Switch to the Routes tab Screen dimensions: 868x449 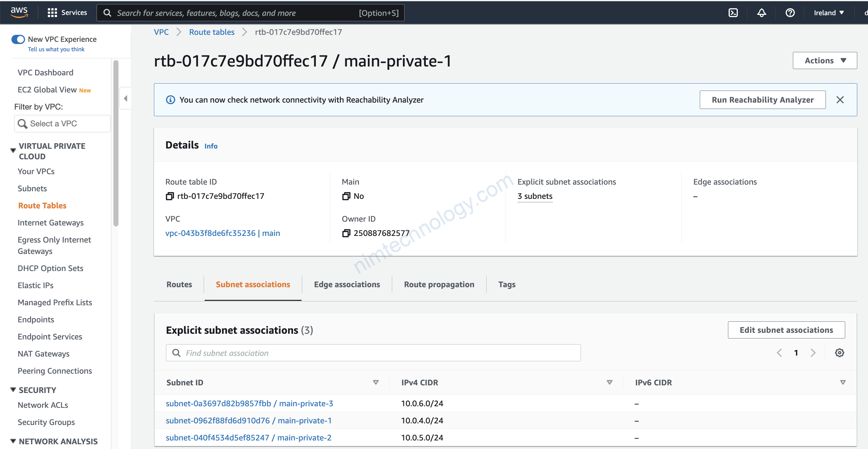coord(179,284)
